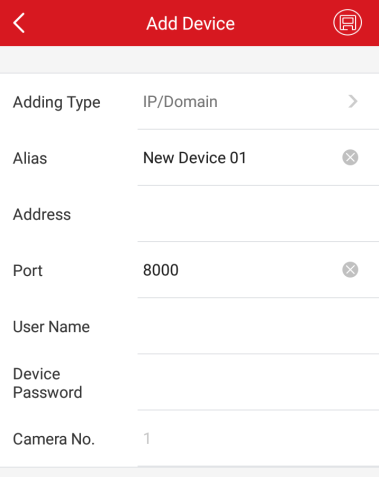Focus the Device Password input field
The image size is (379, 477).
pyautogui.click(x=258, y=382)
